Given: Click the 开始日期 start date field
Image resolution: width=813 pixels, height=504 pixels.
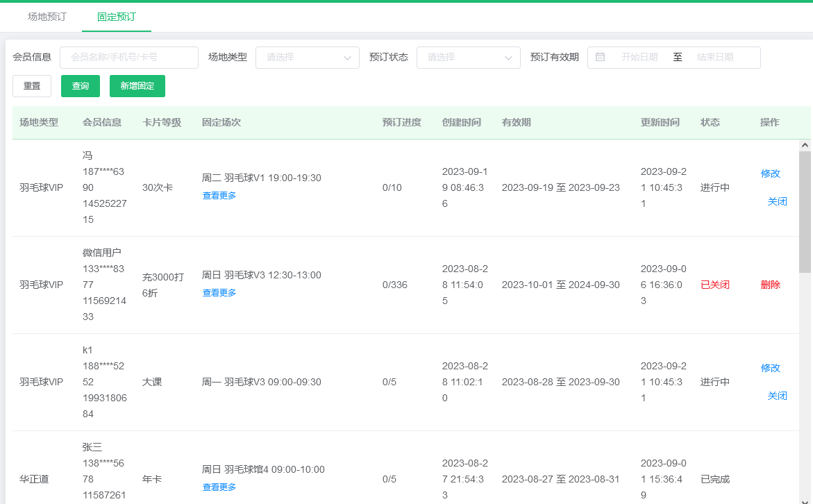Looking at the screenshot, I should click(639, 58).
